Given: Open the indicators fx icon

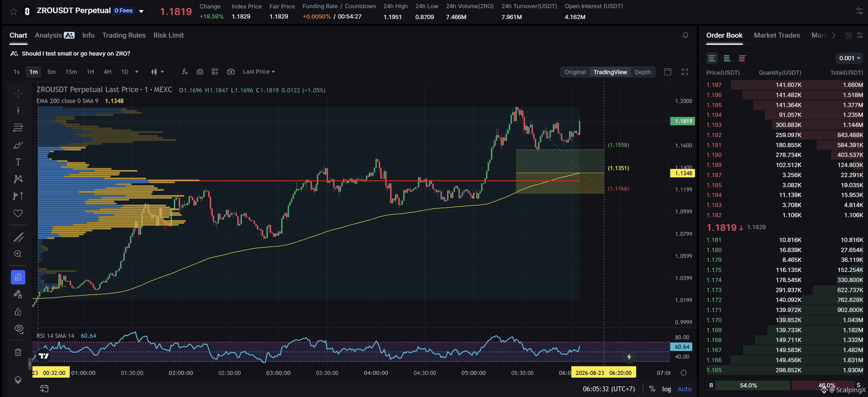Looking at the screenshot, I should click(x=185, y=71).
